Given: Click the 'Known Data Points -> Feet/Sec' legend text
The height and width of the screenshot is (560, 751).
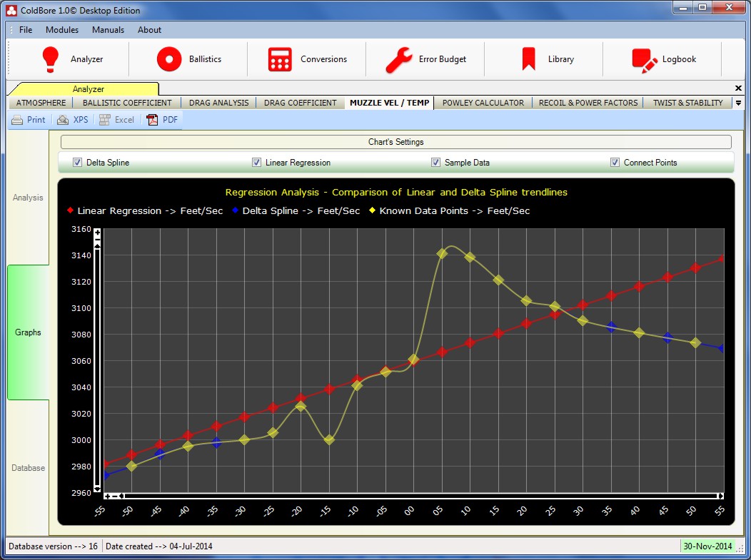Looking at the screenshot, I should coord(455,210).
